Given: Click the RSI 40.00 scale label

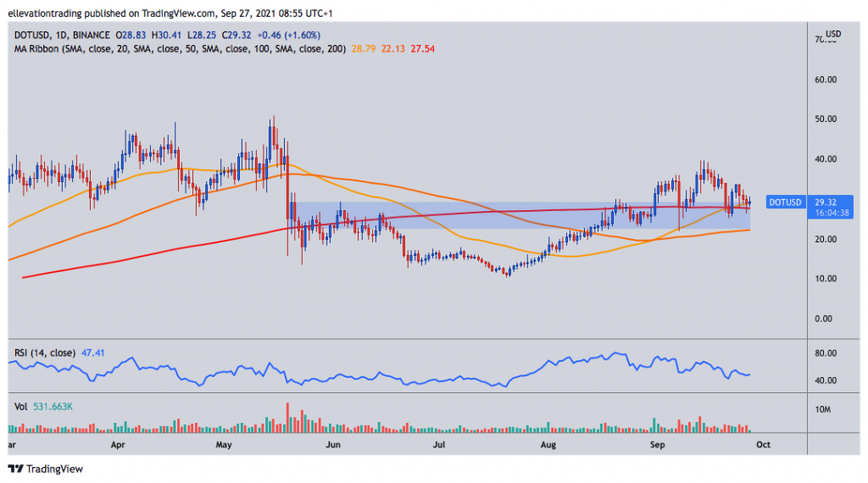Looking at the screenshot, I should point(826,380).
